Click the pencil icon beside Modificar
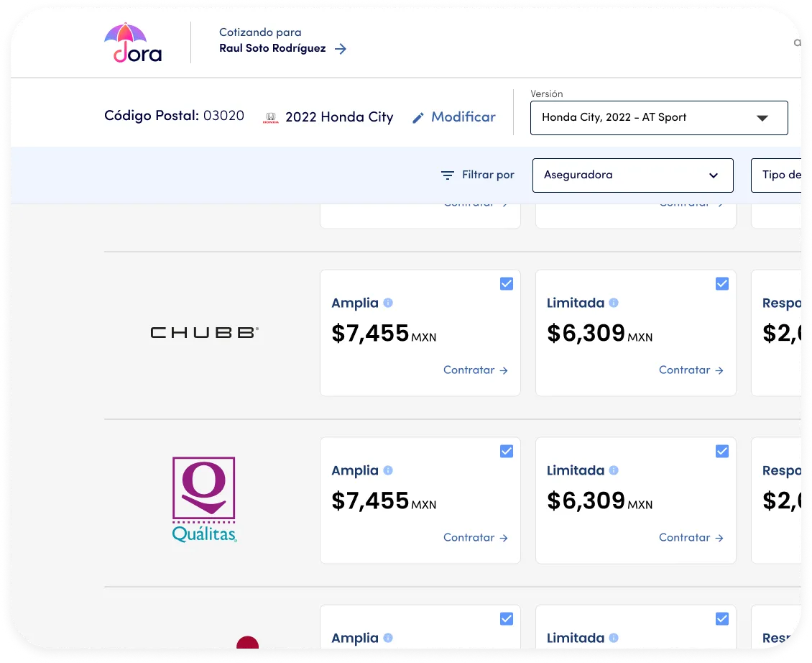Screen dimensions: 812x663 [418, 118]
